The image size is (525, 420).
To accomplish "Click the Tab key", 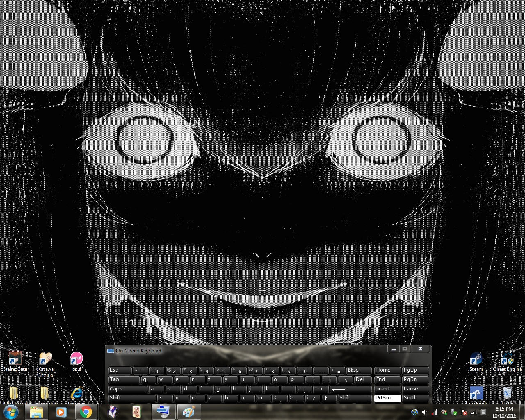I will coord(124,380).
